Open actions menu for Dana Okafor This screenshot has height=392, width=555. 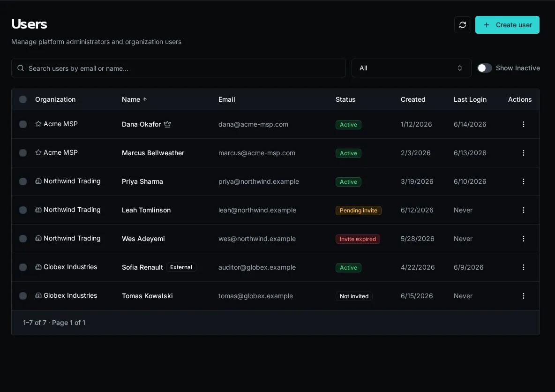click(x=523, y=124)
